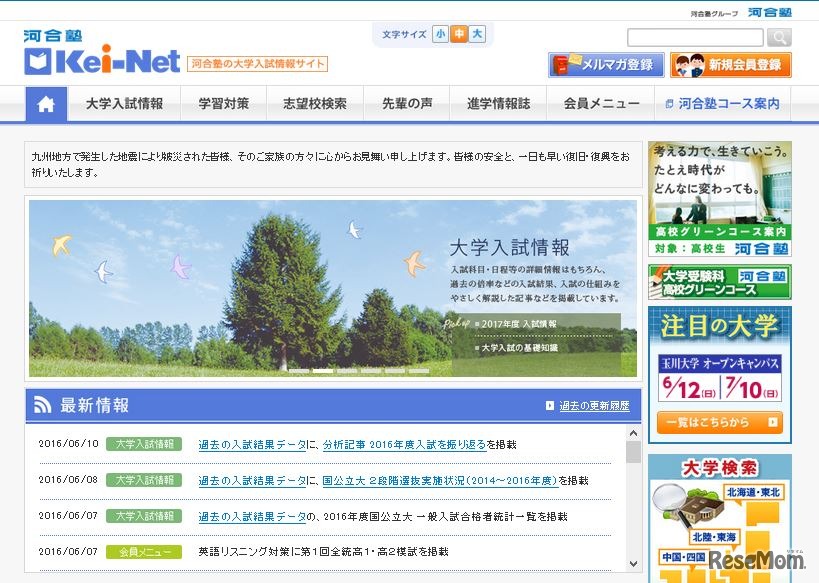Click 大学入試情報 tag on 2016/06/10 row

pos(144,444)
